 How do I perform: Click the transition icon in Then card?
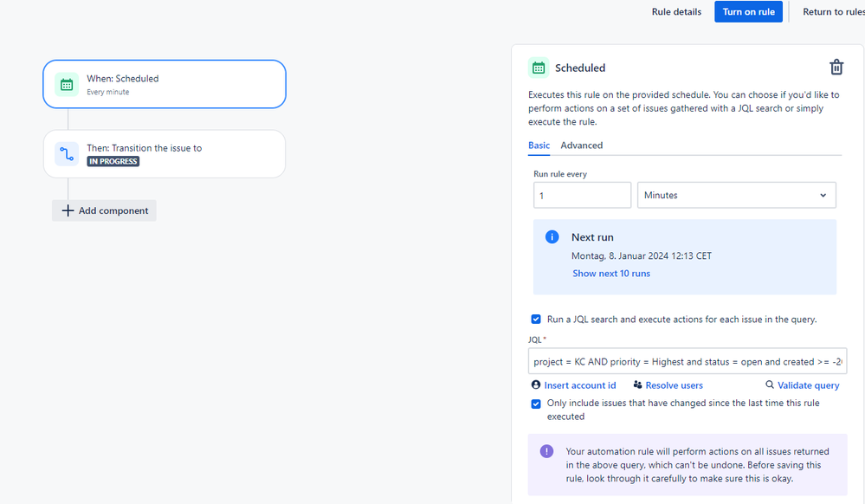click(67, 154)
